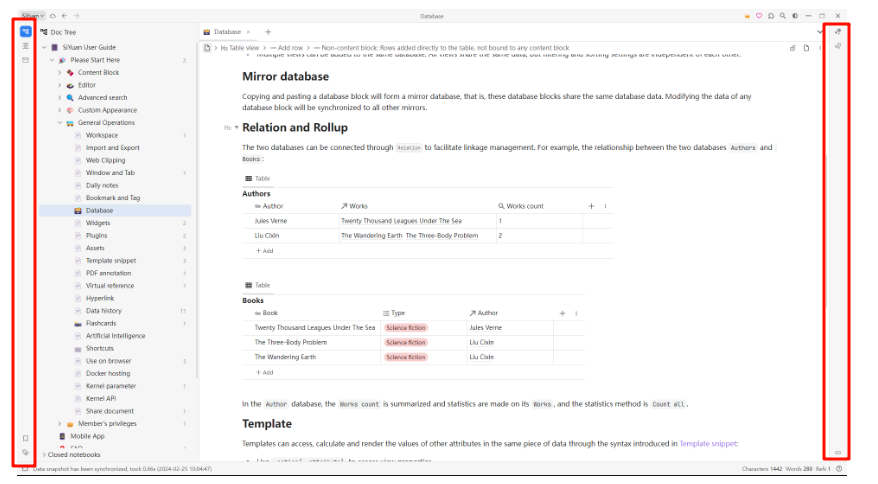Open the Daily notes document
This screenshot has height=484, width=878.
(102, 185)
